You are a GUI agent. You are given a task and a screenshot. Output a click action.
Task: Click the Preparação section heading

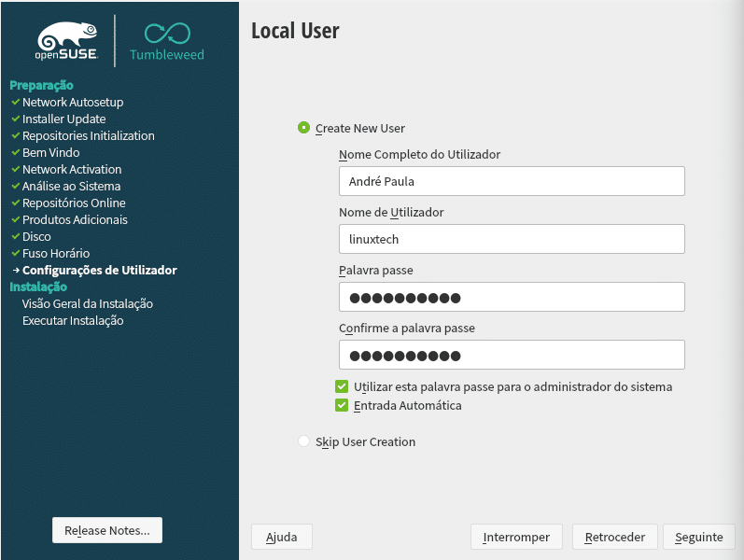click(41, 86)
